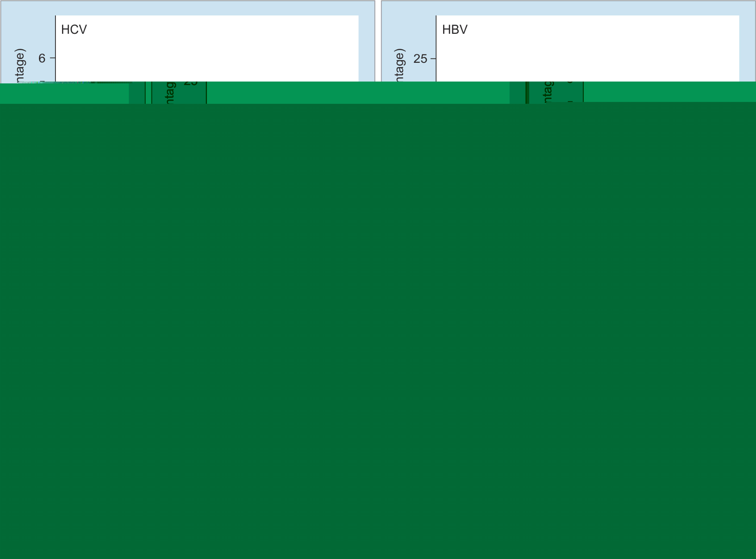The height and width of the screenshot is (559, 756).
Task: Click the tick mark beside 6
Action: [52, 58]
